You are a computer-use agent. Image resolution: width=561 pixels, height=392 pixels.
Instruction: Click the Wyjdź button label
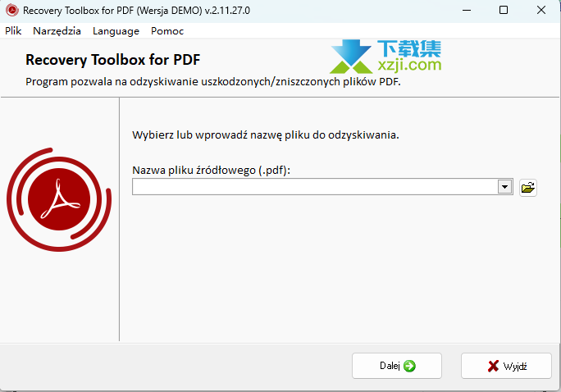(x=515, y=367)
